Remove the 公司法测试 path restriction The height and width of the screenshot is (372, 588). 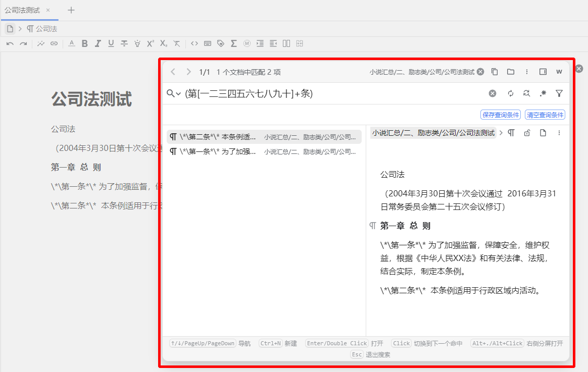pyautogui.click(x=480, y=72)
